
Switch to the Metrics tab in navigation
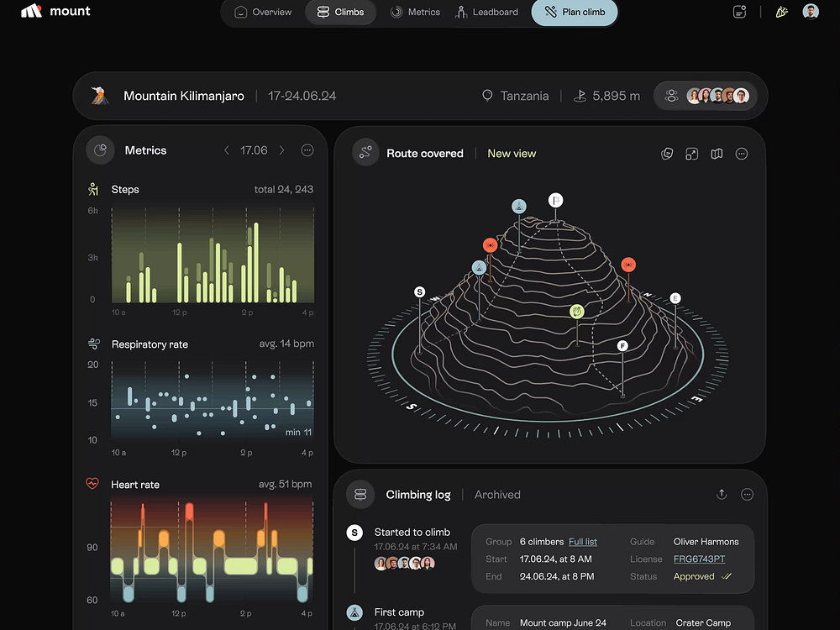coord(415,13)
